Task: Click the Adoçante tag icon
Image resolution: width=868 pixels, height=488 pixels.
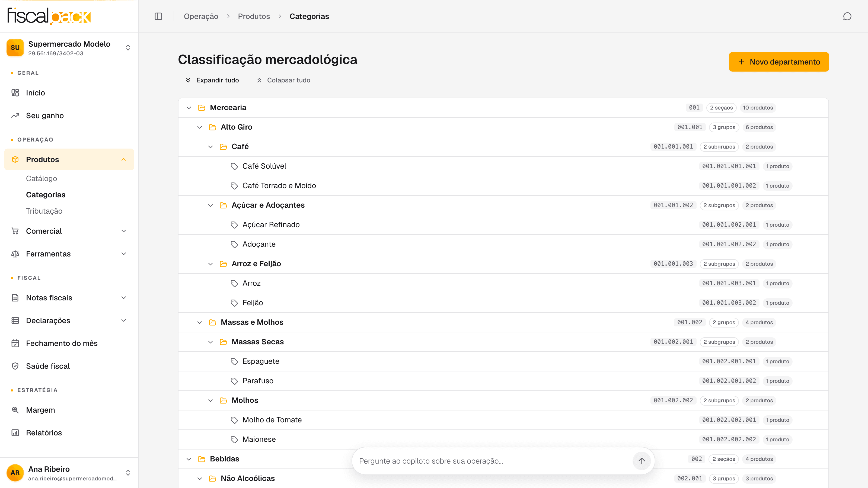Action: pos(234,245)
